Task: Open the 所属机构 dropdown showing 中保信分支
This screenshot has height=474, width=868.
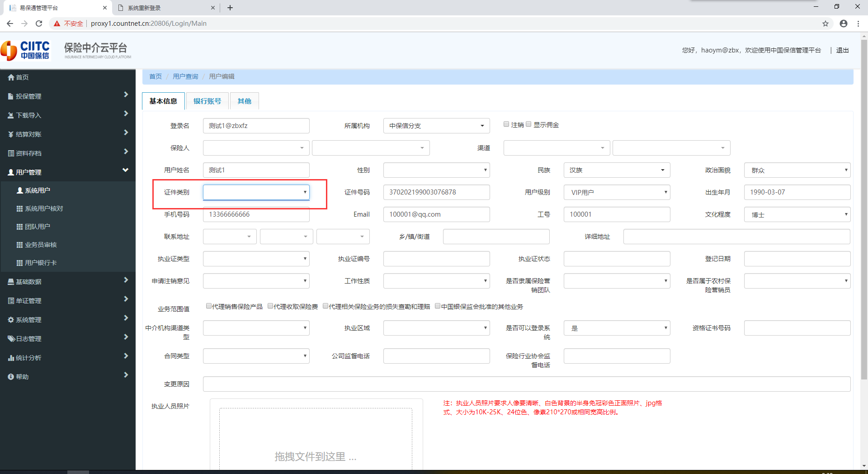Action: [x=436, y=126]
